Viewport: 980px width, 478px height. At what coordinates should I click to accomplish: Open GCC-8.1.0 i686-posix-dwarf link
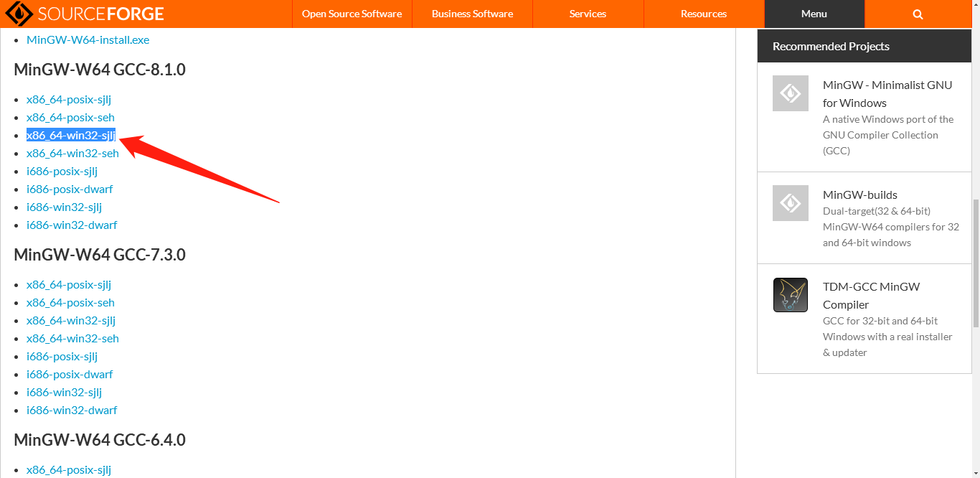70,189
